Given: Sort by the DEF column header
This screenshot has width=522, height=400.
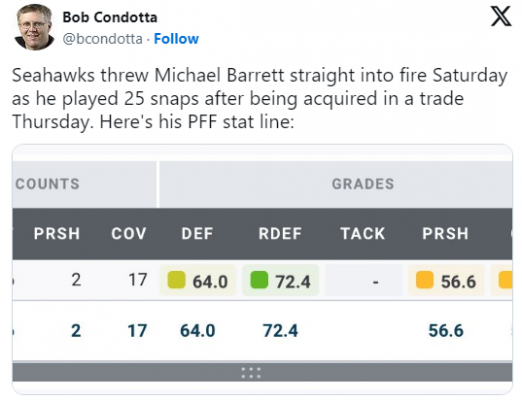Looking at the screenshot, I should pyautogui.click(x=197, y=234).
